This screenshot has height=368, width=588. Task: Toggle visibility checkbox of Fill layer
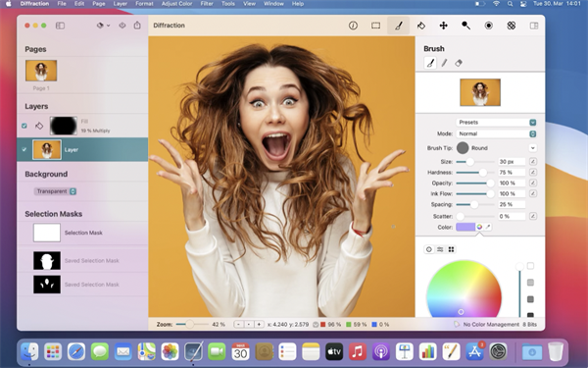pos(24,126)
